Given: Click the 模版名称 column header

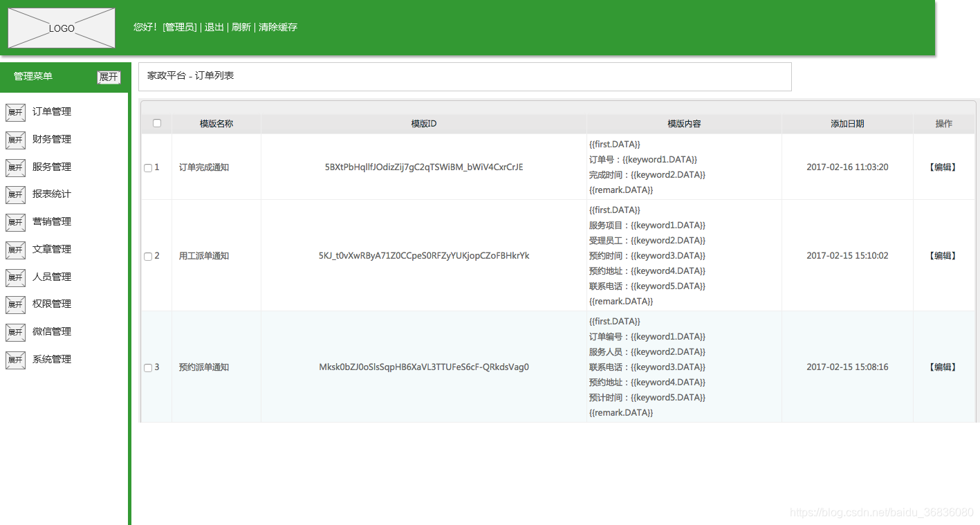Looking at the screenshot, I should 216,124.
